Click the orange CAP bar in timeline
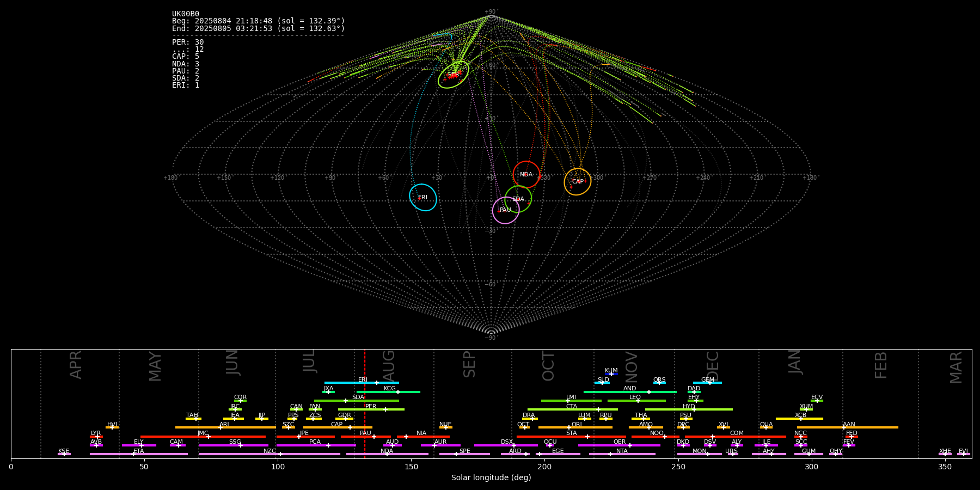 [338, 427]
